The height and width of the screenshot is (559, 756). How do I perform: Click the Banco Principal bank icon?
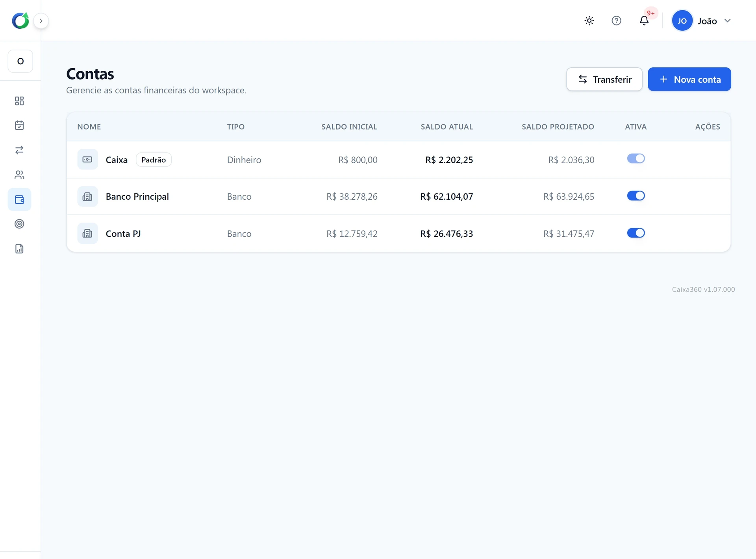[x=87, y=197]
